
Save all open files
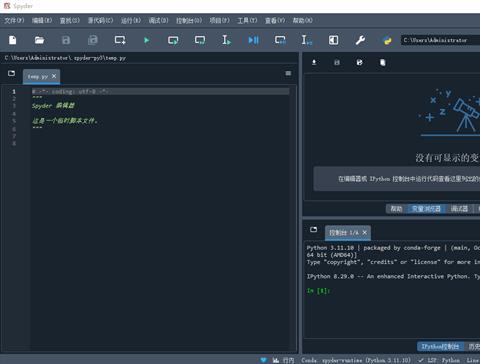93,40
